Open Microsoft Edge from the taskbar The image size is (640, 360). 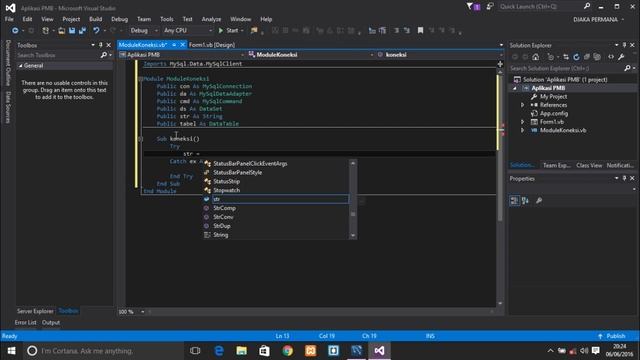point(219,351)
